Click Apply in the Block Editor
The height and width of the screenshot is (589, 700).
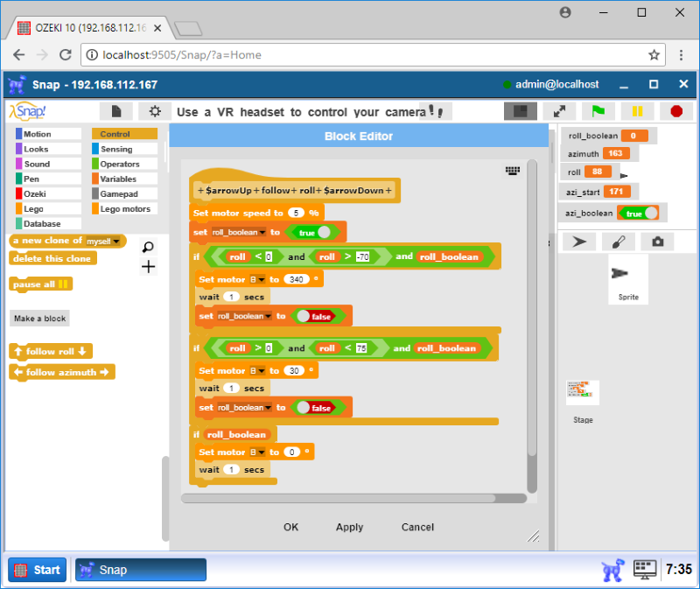(x=349, y=527)
